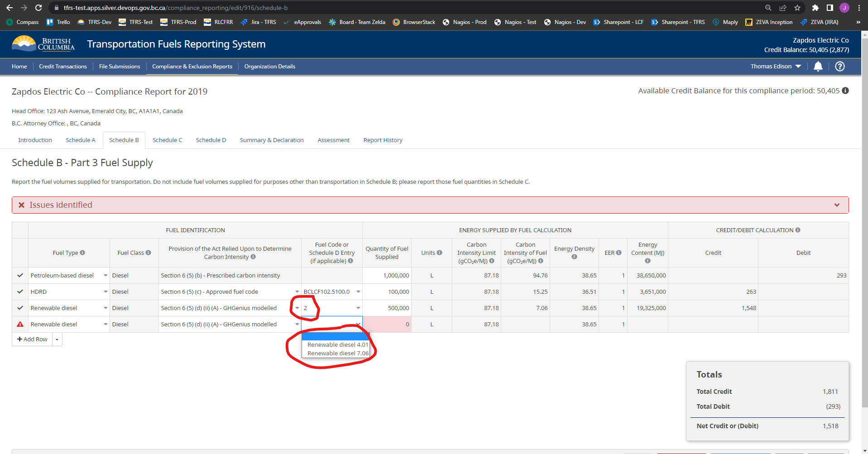The image size is (868, 454).
Task: Open browser extensions puzzle icon
Action: point(815,8)
